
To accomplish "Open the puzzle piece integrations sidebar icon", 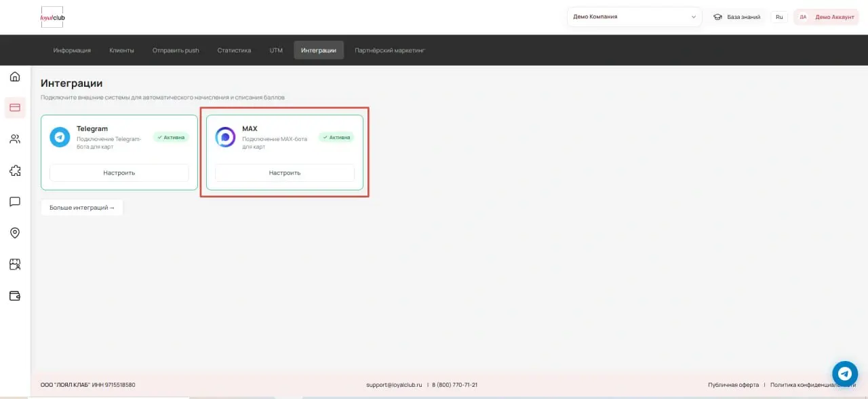I will (x=15, y=170).
